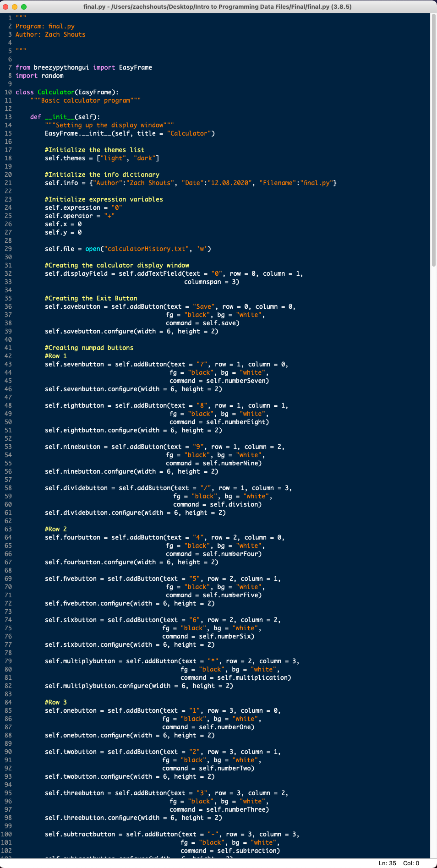Click the green zoom window button
Screen dimensions: 437x868
coord(24,7)
